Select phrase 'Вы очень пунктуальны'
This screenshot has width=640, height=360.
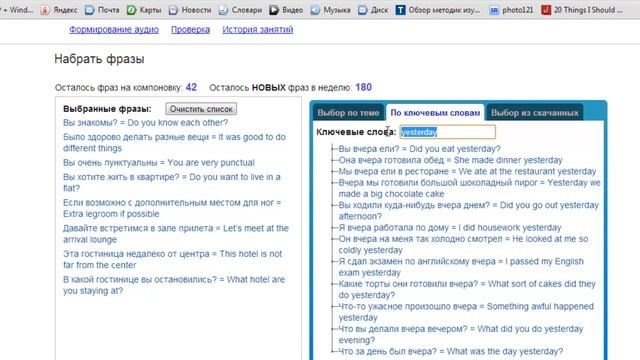tap(159, 162)
